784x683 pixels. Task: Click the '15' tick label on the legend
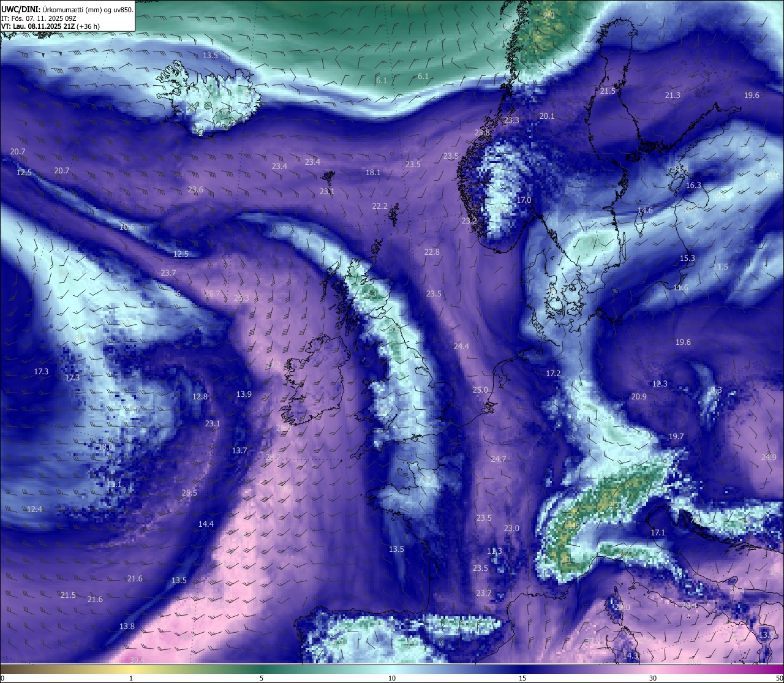coord(522,679)
